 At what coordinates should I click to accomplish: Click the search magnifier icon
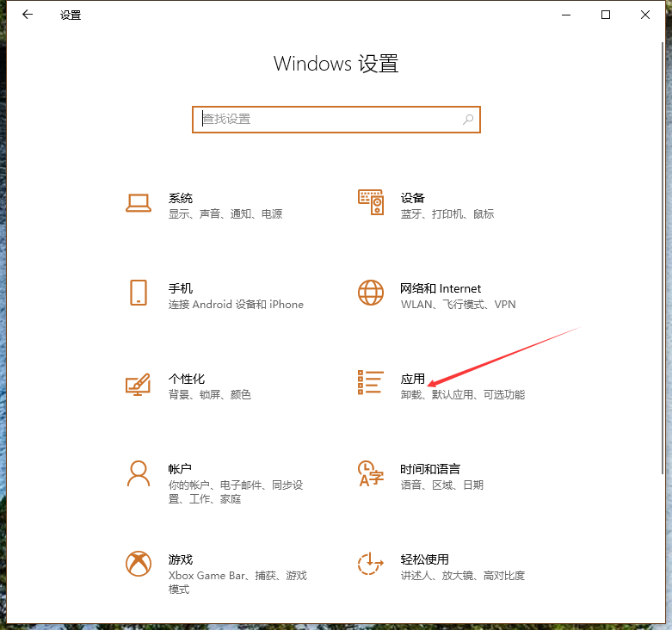click(x=468, y=120)
